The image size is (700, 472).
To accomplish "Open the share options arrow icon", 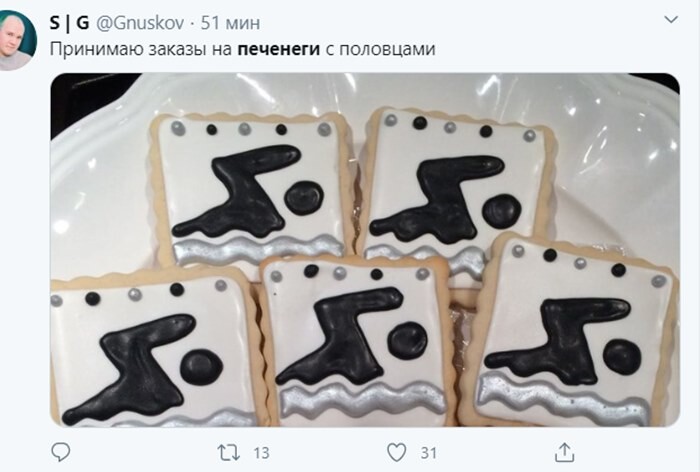I will [564, 452].
